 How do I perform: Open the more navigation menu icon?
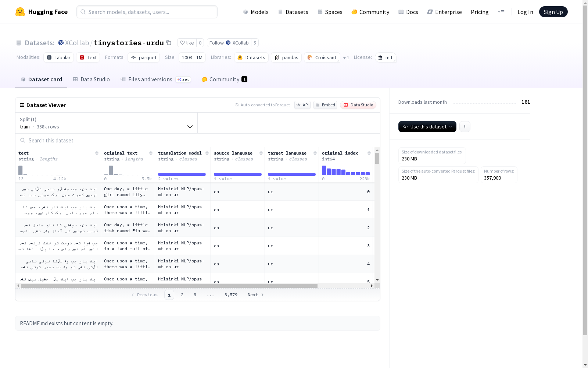pos(501,12)
